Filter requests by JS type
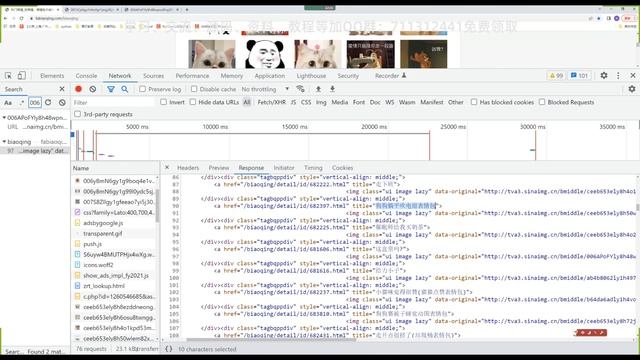 pos(293,102)
